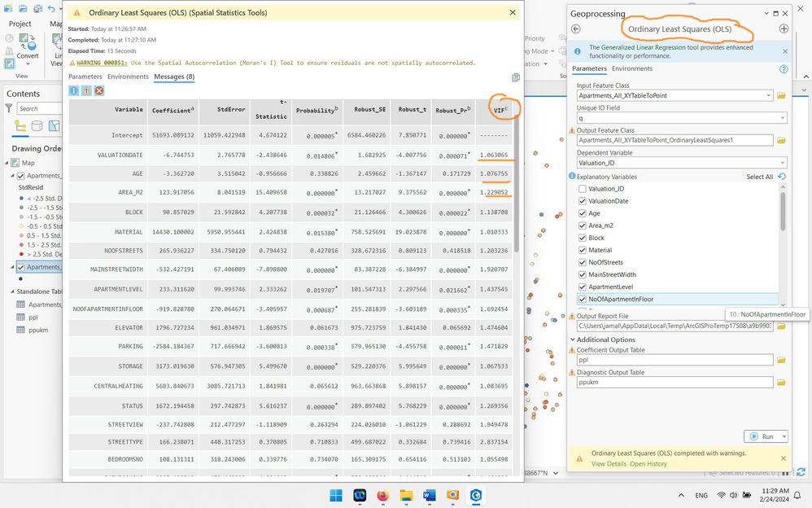Browse for the Coefficient Output Table
This screenshot has width=812, height=508.
[x=781, y=360]
